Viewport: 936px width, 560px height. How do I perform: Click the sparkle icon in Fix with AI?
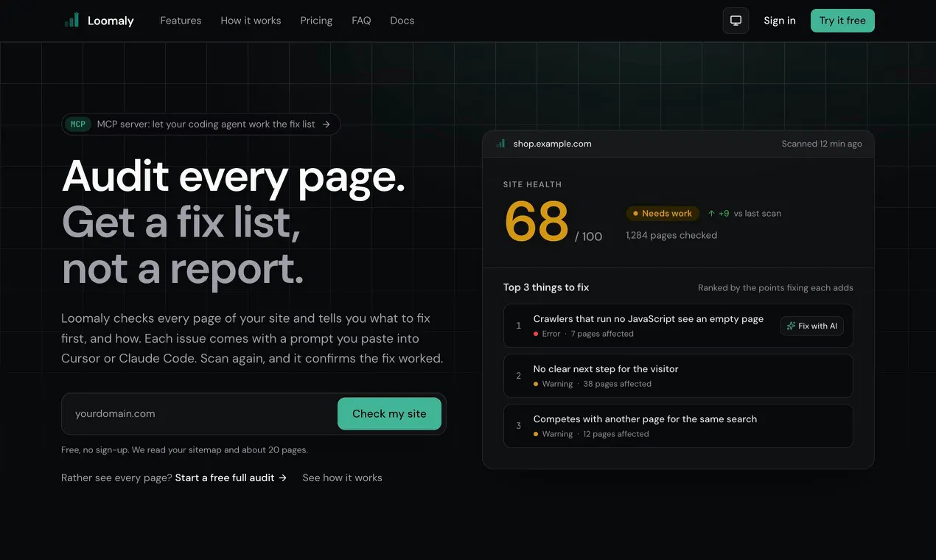[791, 326]
